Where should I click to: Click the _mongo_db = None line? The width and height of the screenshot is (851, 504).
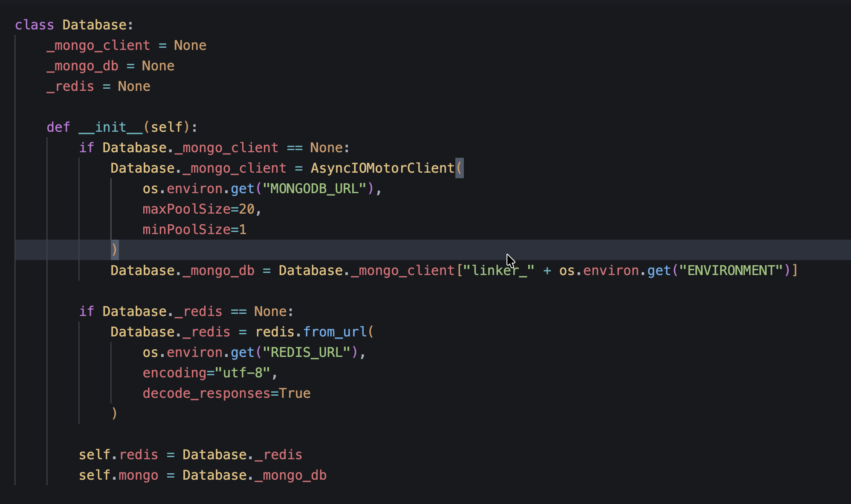(110, 66)
